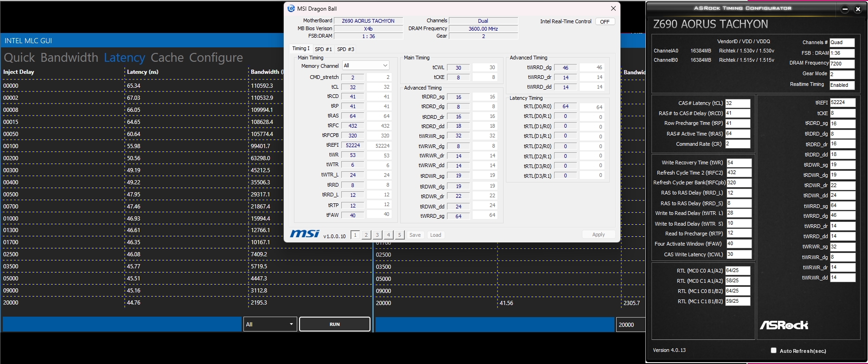Click the Write Recovery Time (tWR) field

pos(739,162)
